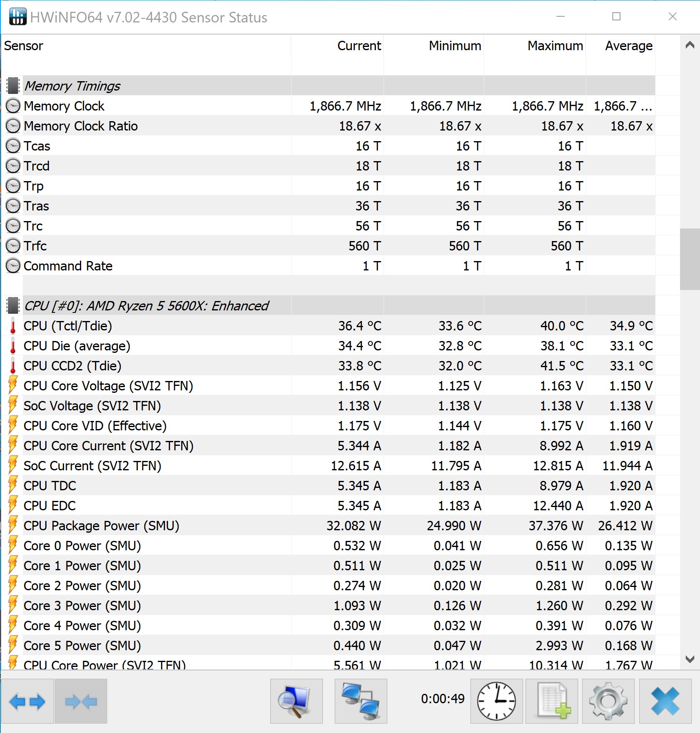Select the Memory Timings group header

pyautogui.click(x=73, y=86)
